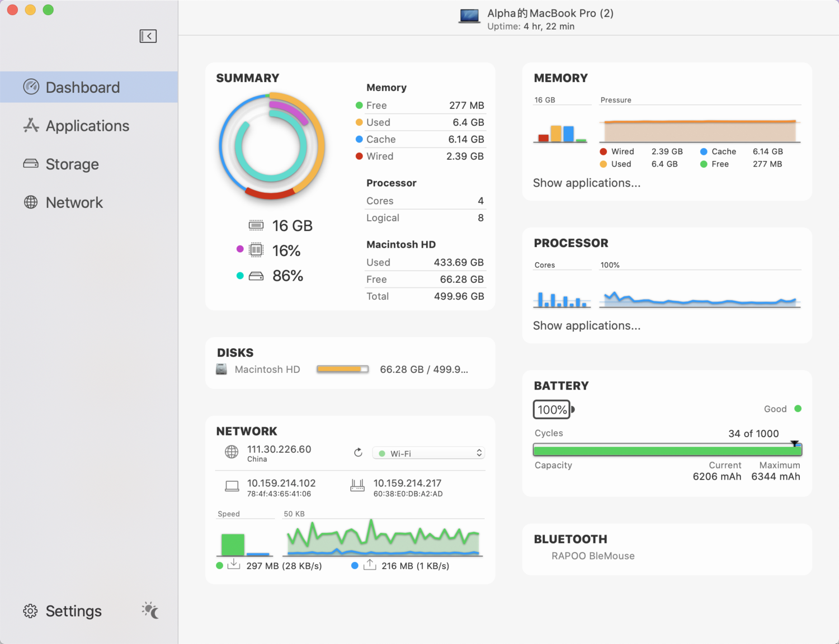Open the Wi-Fi interface dropdown
Screen dimensions: 839x644
pos(428,453)
